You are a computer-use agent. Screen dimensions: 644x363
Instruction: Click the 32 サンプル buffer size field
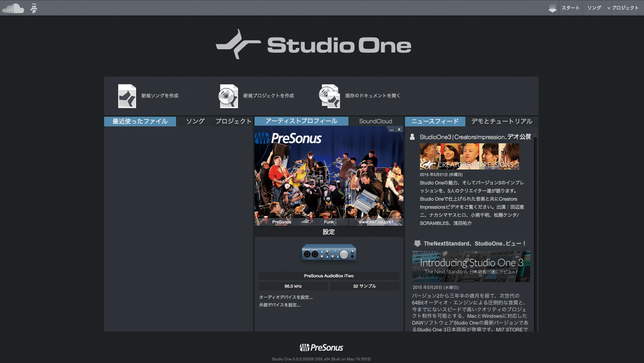[364, 286]
